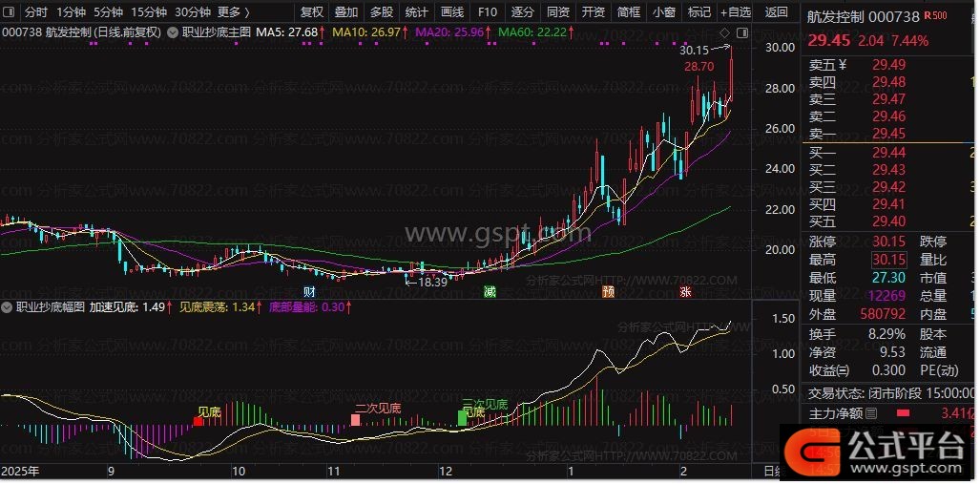Click the red 见底 signal block
This screenshot has width=980, height=484.
(x=198, y=421)
